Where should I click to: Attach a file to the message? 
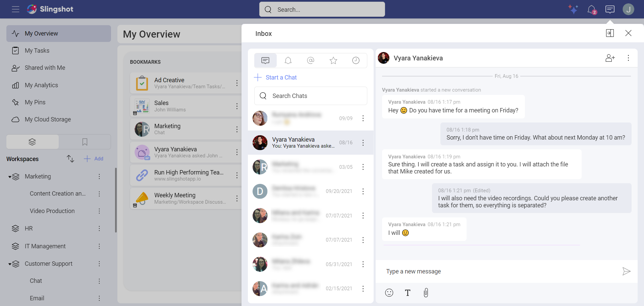(426, 293)
